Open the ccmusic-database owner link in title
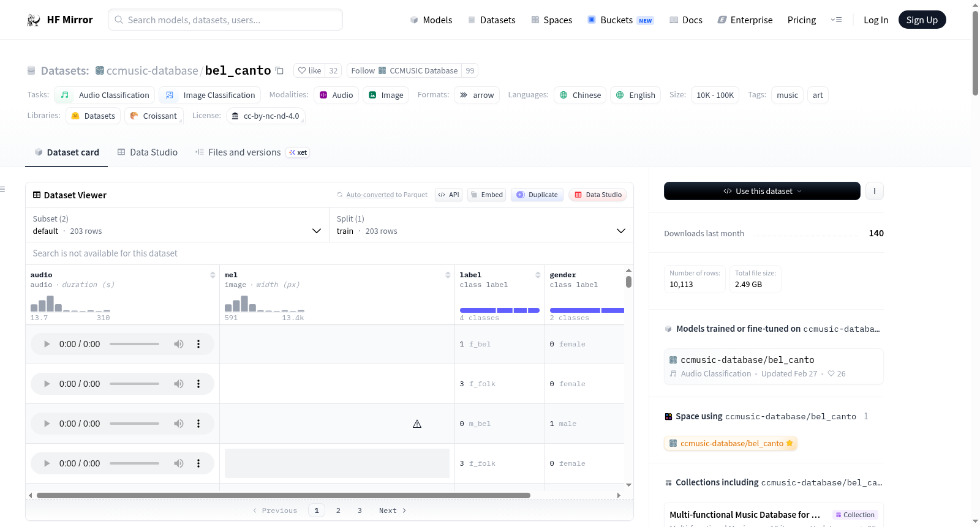The image size is (980, 527). coord(152,70)
